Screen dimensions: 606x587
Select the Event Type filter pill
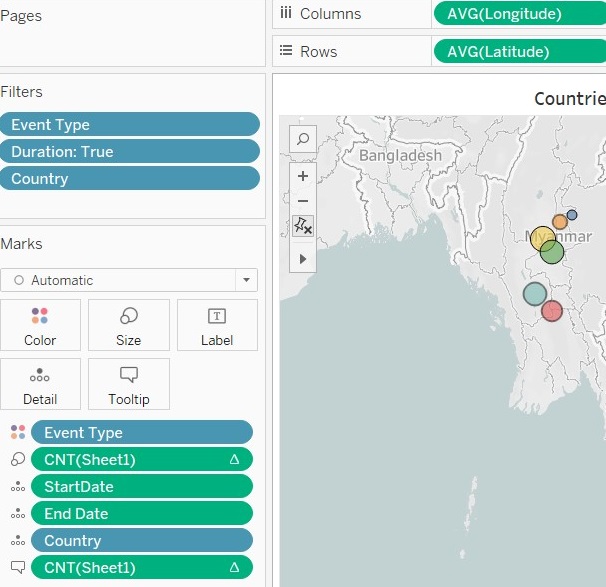[x=130, y=125]
